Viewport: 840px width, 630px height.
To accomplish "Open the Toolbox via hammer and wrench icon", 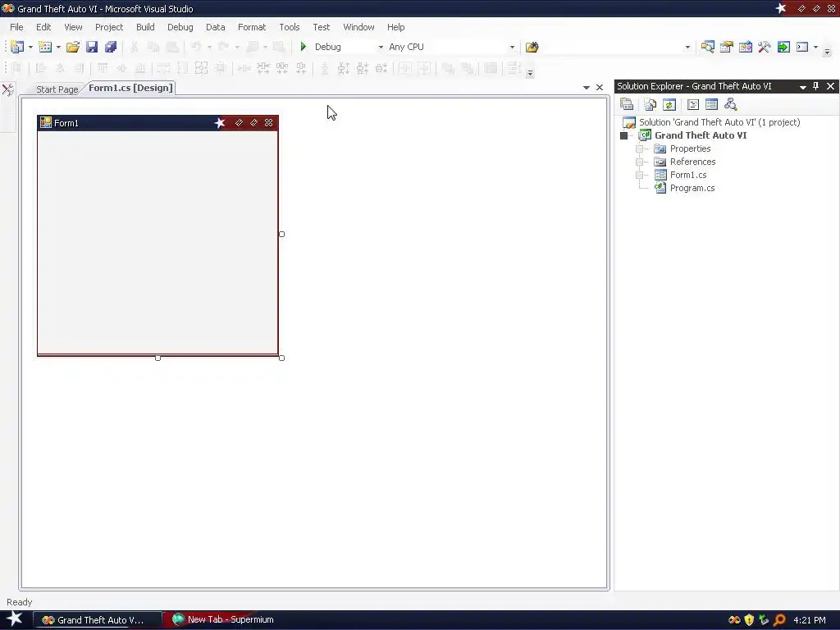I will point(765,47).
